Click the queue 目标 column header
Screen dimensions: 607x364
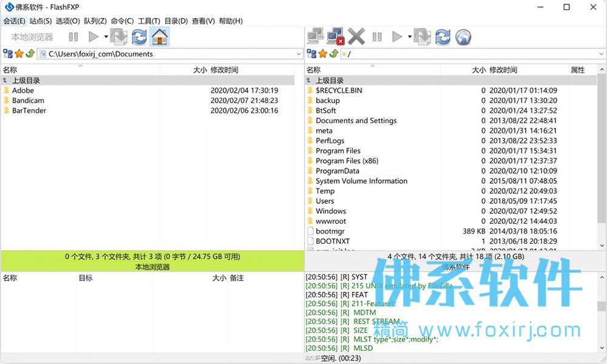tap(114, 278)
